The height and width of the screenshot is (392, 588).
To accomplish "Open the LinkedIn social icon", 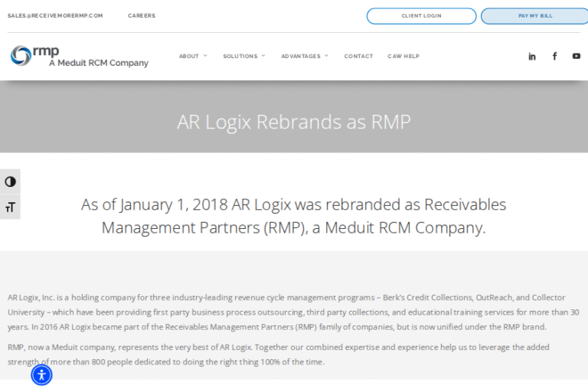I will coord(532,57).
